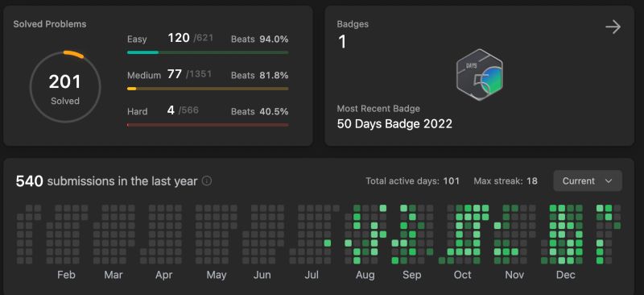Click the chevron in the Current dropdown
This screenshot has width=644, height=295.
(609, 181)
